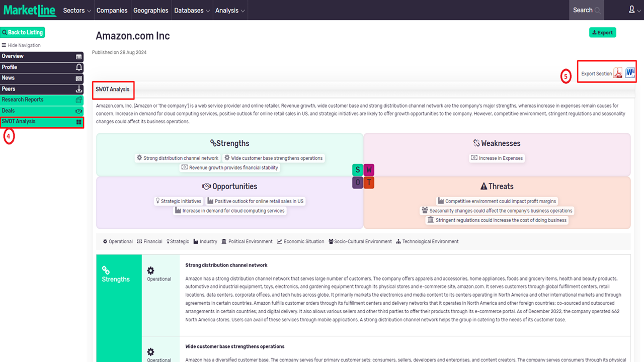Viewport: 644px width, 362px height.
Task: Click the Operational gear icon in the legend bar
Action: click(x=105, y=241)
